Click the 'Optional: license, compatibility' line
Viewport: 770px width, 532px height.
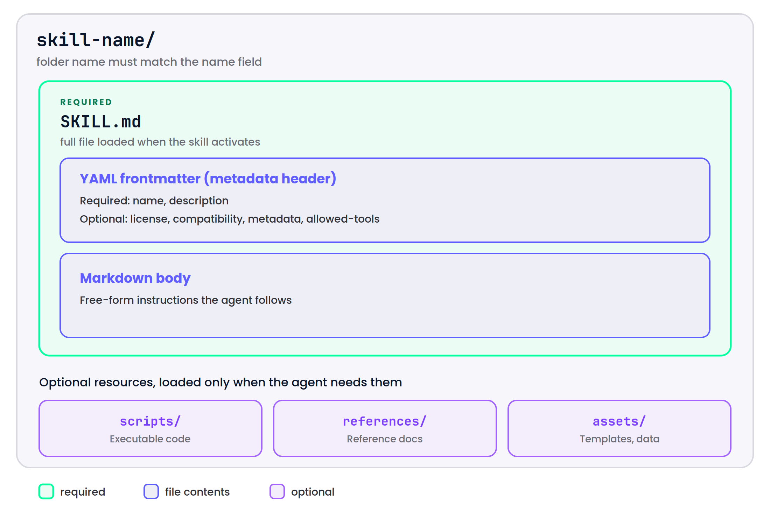coord(230,219)
